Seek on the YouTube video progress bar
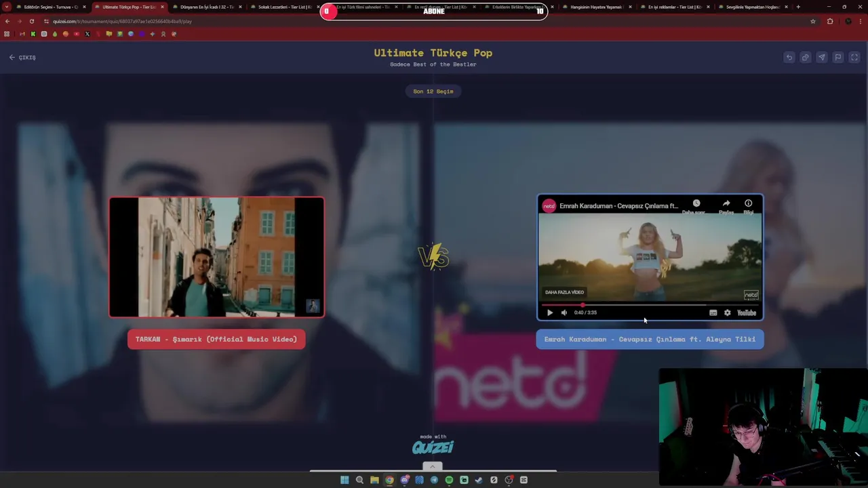The width and height of the screenshot is (868, 488). [650, 304]
